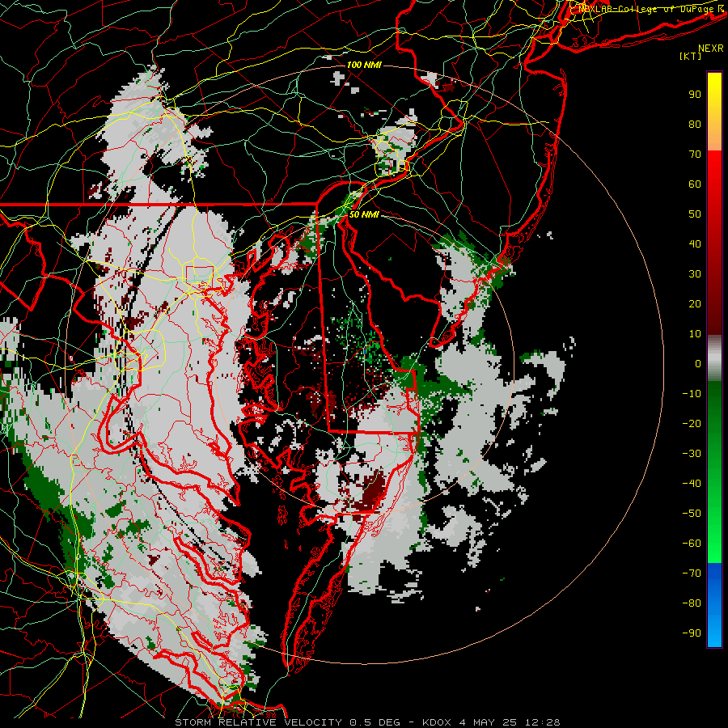Click the -80 value on the velocity scale
The width and height of the screenshot is (728, 728).
[692, 603]
